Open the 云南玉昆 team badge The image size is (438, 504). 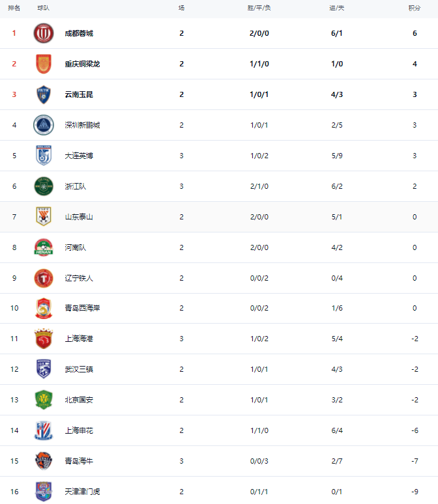44,94
